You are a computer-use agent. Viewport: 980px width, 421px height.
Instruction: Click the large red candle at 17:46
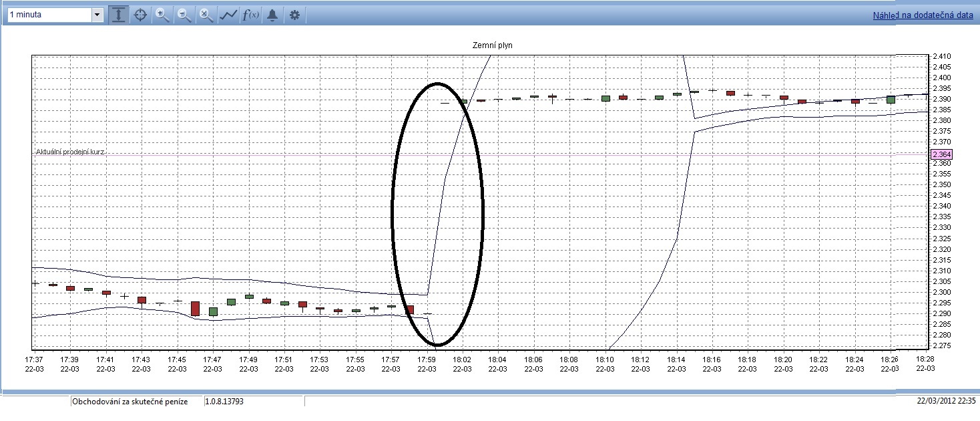point(195,308)
